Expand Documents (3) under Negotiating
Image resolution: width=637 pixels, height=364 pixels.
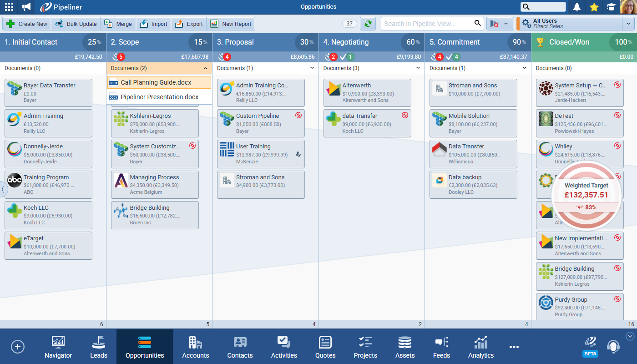coord(418,68)
